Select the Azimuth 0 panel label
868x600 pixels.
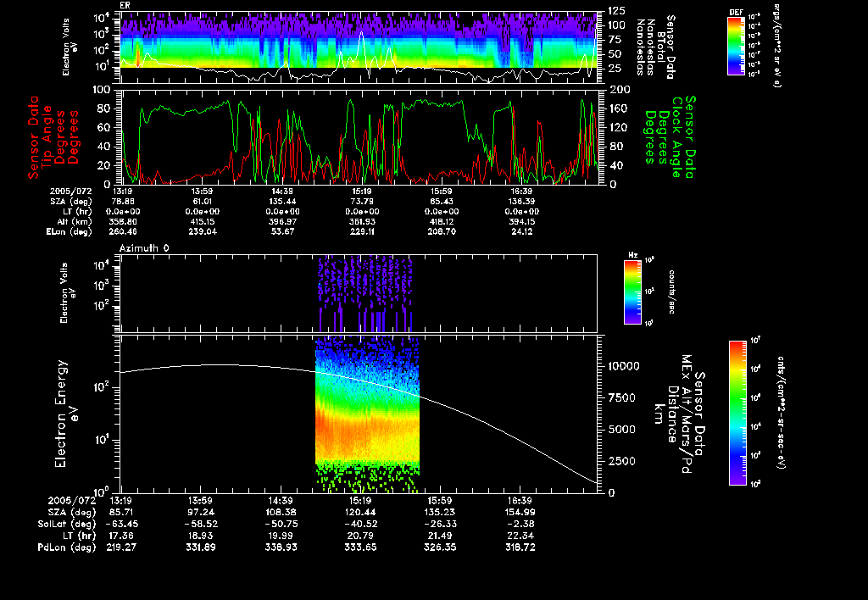142,247
